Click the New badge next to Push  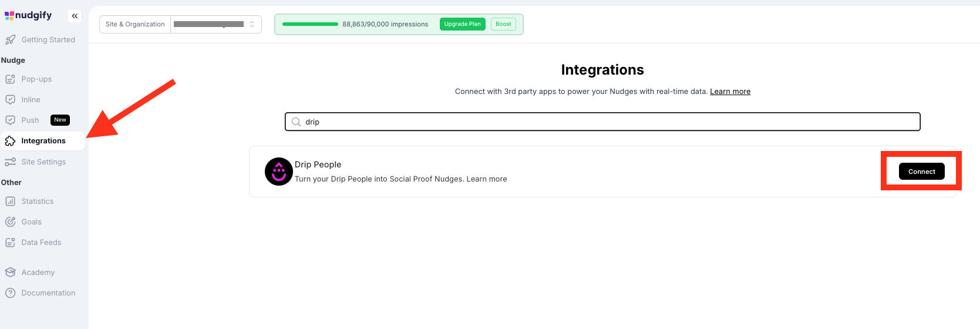tap(60, 120)
